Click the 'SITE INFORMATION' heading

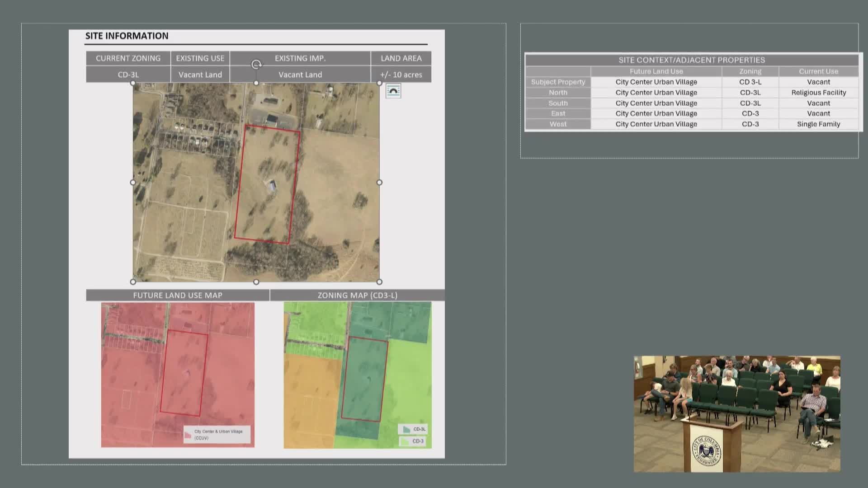127,36
